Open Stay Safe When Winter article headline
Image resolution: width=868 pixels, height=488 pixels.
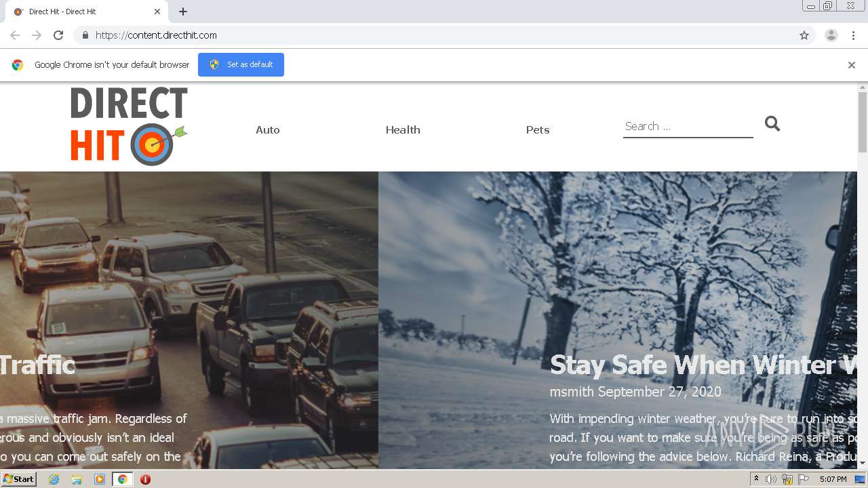pos(703,365)
